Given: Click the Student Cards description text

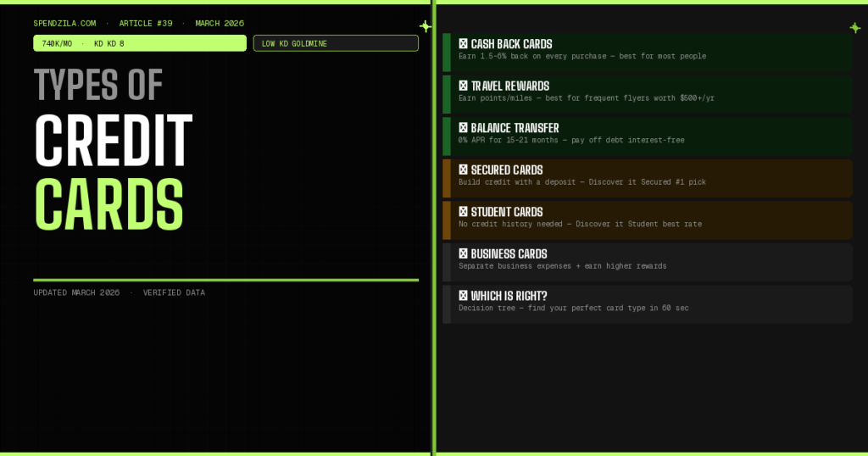Looking at the screenshot, I should pos(580,225).
